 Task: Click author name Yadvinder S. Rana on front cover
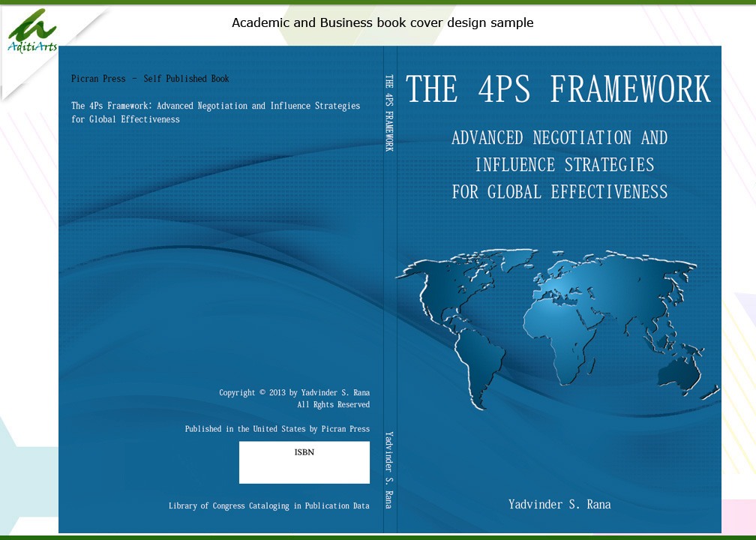(x=559, y=505)
